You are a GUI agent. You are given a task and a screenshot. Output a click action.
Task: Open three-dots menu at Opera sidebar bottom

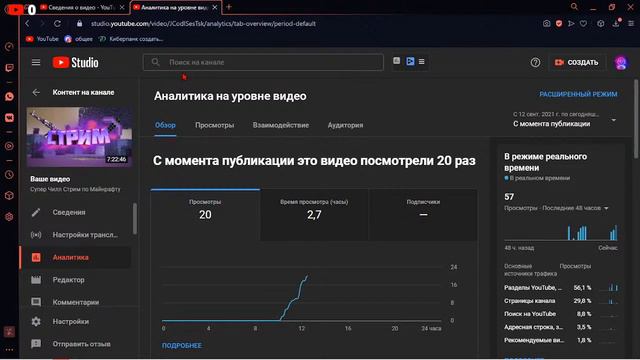click(x=9, y=350)
